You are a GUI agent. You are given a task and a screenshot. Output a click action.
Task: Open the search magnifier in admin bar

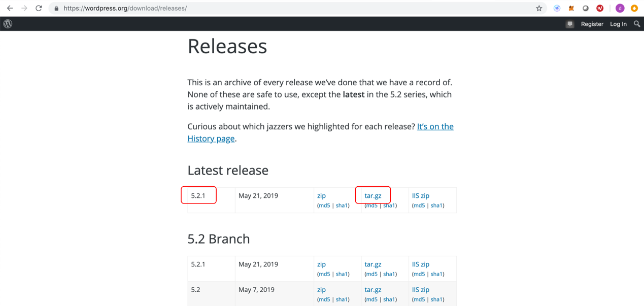(637, 24)
